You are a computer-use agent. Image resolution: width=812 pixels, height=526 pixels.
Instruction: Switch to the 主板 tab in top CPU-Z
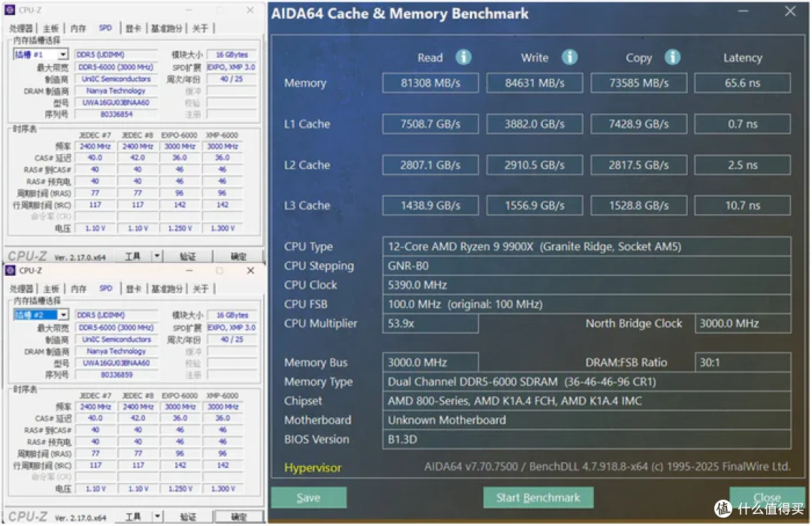[51, 29]
